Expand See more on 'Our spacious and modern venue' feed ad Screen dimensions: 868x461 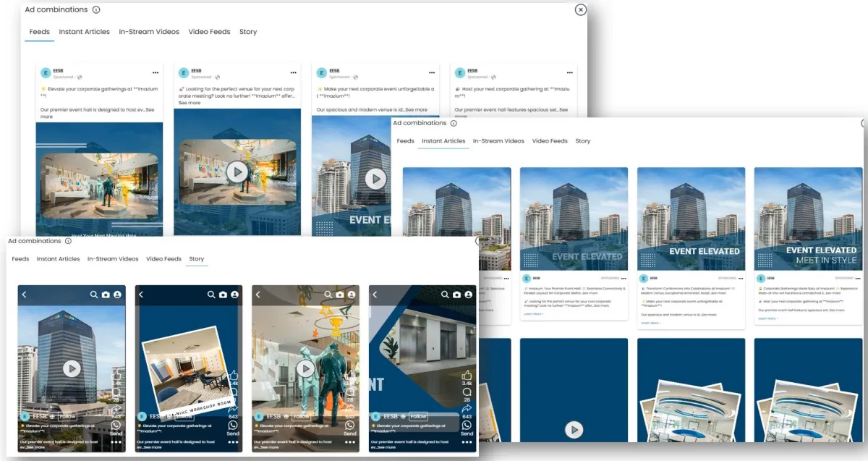pyautogui.click(x=416, y=110)
